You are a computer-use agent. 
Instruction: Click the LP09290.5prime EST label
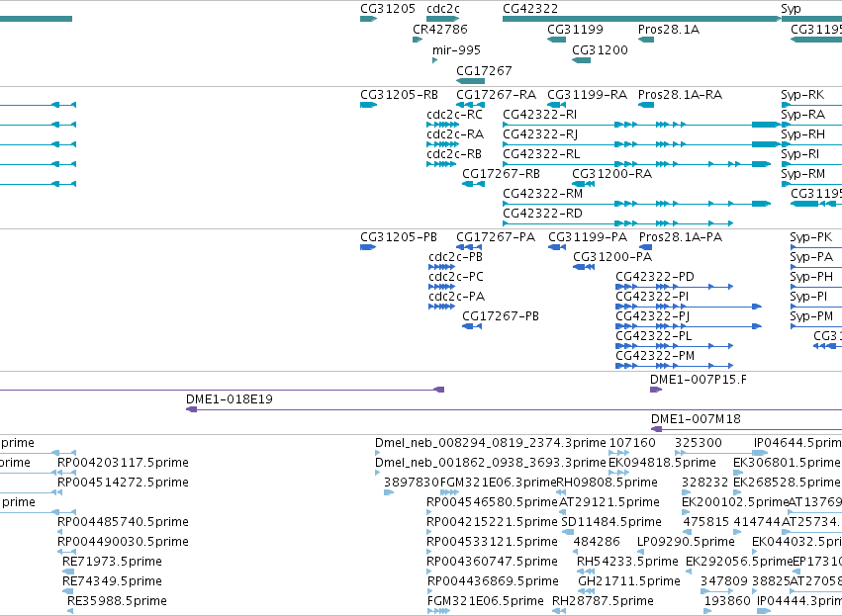point(687,542)
